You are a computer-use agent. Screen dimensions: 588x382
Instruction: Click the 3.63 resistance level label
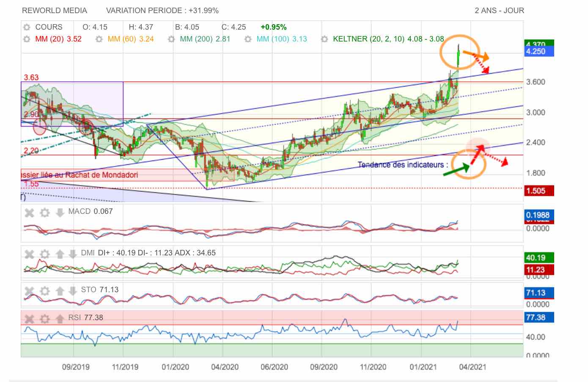(x=31, y=78)
